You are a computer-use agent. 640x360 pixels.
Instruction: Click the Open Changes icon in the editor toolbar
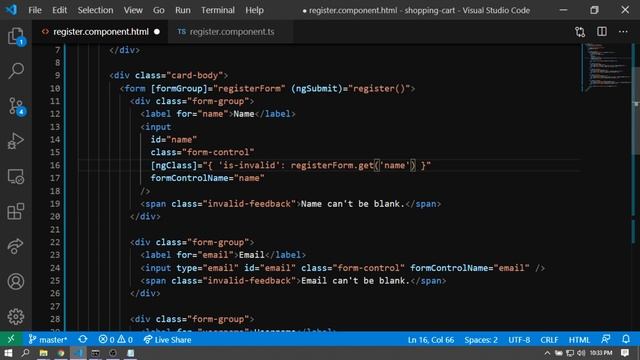580,32
